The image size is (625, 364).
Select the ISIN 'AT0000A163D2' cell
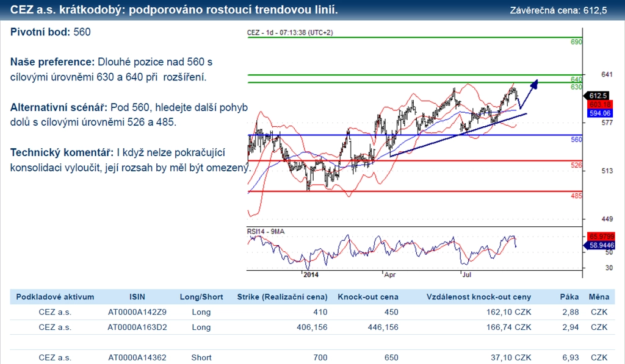tap(137, 327)
